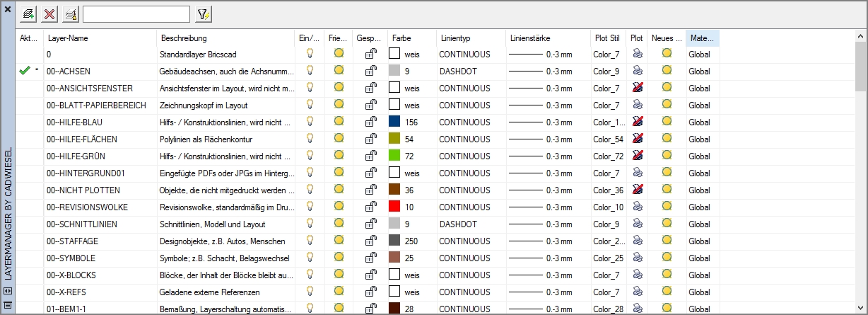
Task: Toggle freeze sun icon for 00--SYMBOLE layer
Action: tap(339, 258)
